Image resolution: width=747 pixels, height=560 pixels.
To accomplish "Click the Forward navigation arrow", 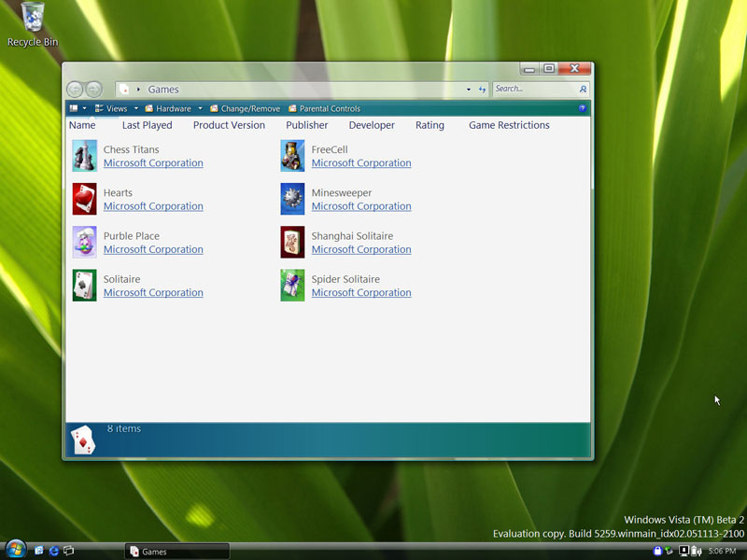I will [x=94, y=89].
